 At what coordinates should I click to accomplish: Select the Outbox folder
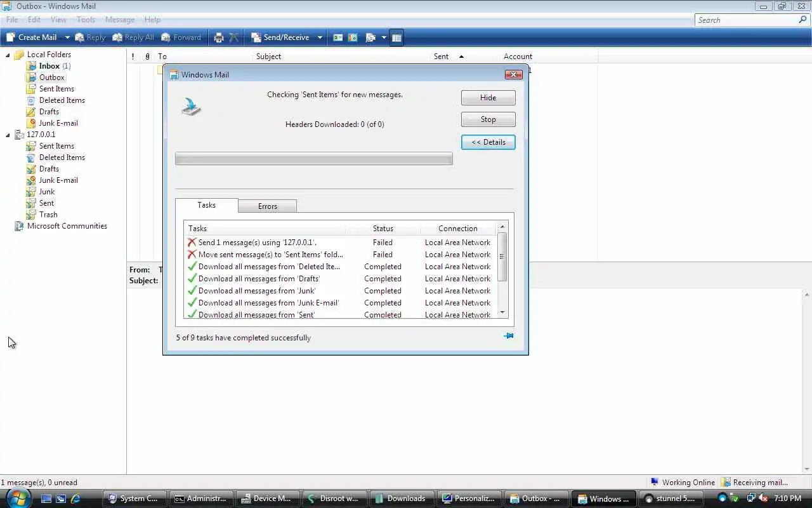pyautogui.click(x=46, y=77)
